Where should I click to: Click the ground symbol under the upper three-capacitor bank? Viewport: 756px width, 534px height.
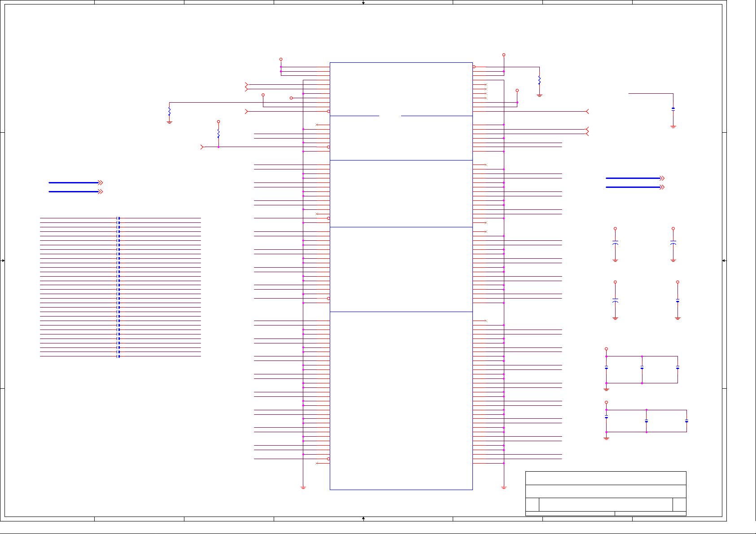coord(606,390)
